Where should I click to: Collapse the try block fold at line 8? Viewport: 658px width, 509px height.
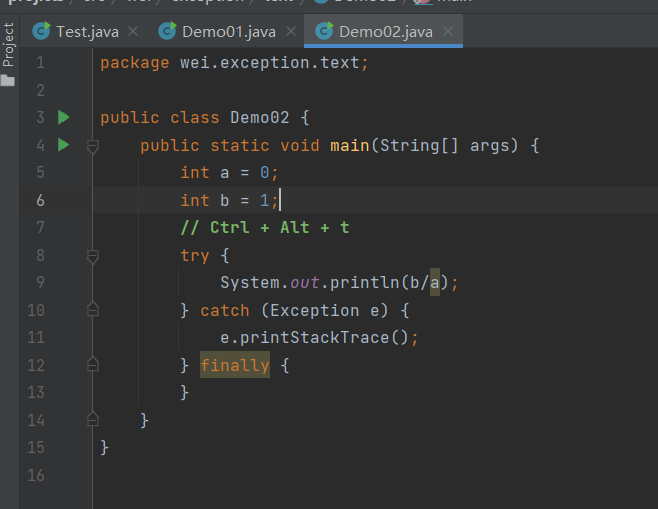[93, 256]
